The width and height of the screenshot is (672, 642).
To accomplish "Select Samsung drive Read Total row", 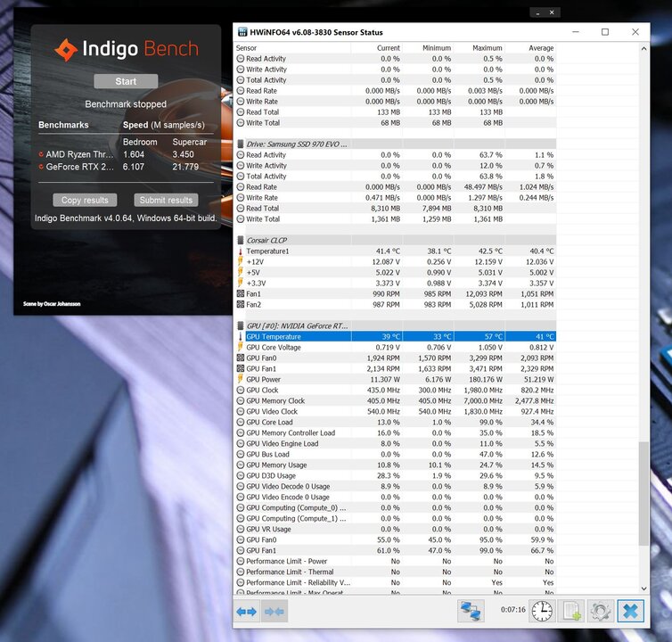I will pos(396,209).
